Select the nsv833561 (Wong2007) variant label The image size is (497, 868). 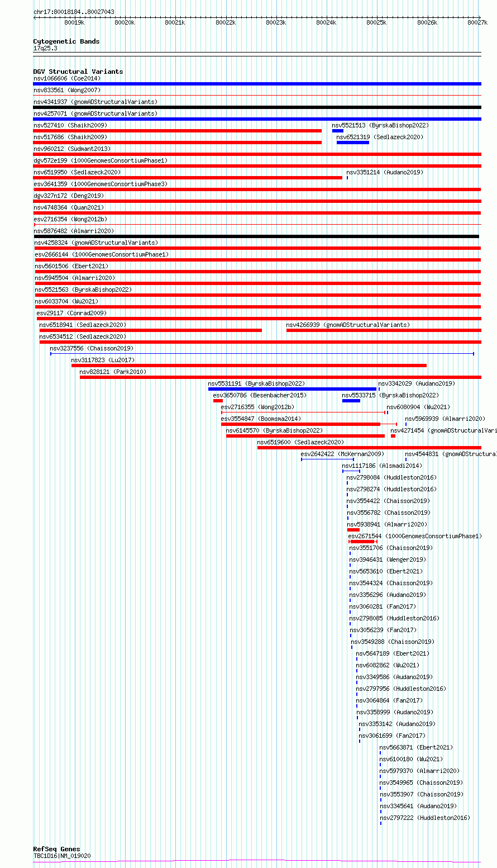click(x=67, y=90)
